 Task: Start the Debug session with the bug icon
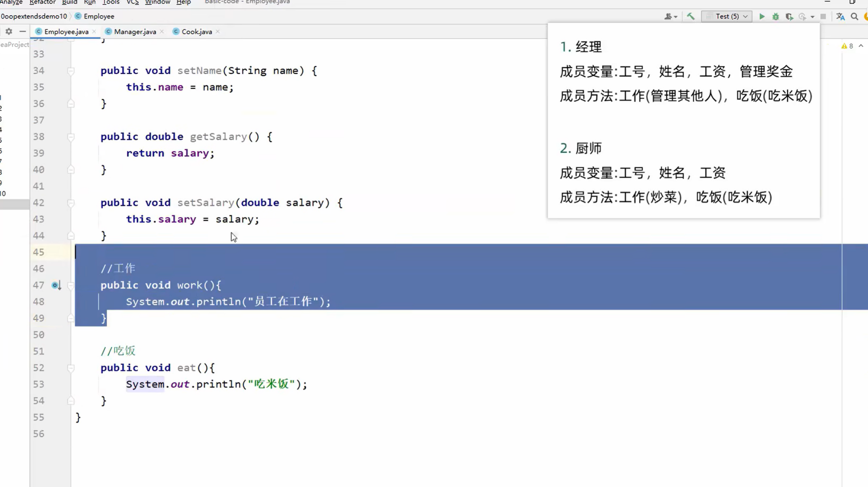[776, 17]
